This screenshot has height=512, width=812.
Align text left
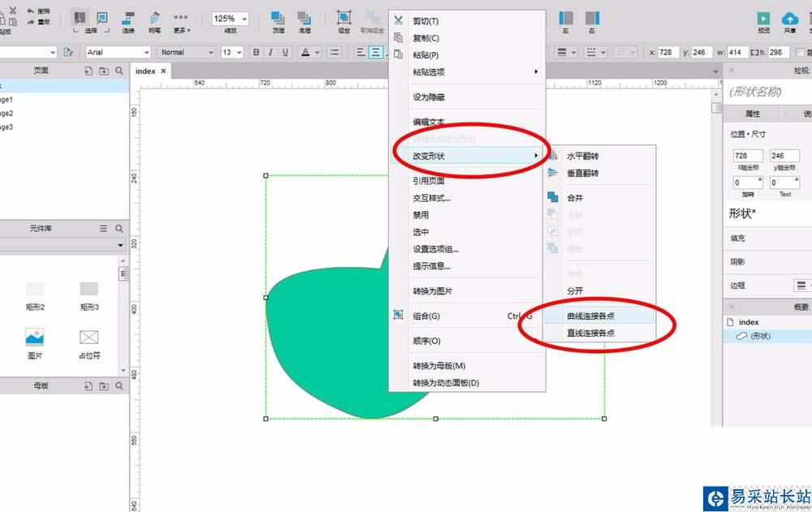coord(361,52)
